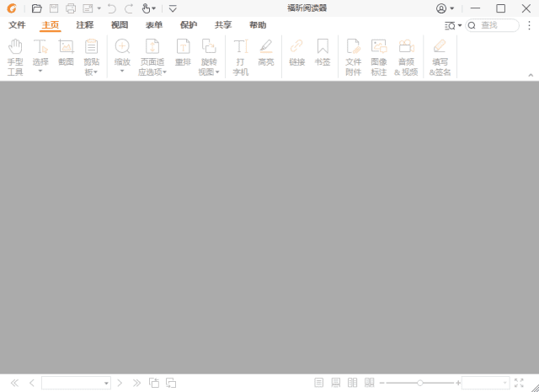Click the 查找 search field

tap(492, 25)
